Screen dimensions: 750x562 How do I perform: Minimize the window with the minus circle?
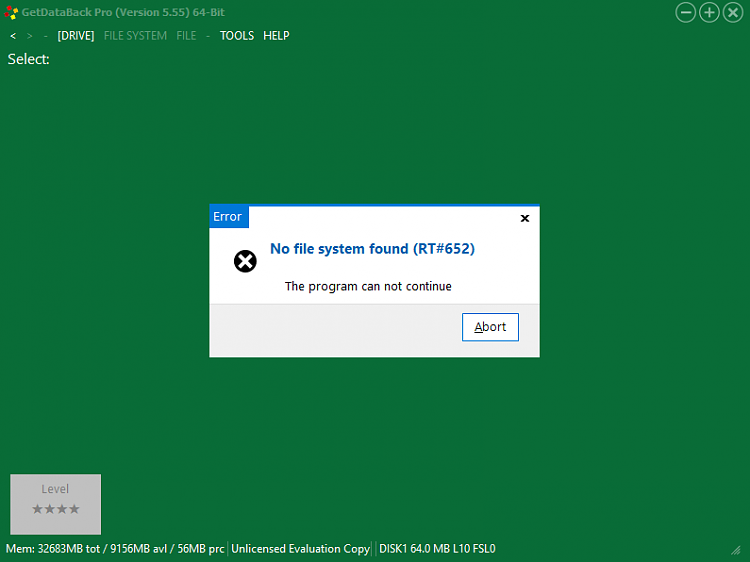click(685, 12)
